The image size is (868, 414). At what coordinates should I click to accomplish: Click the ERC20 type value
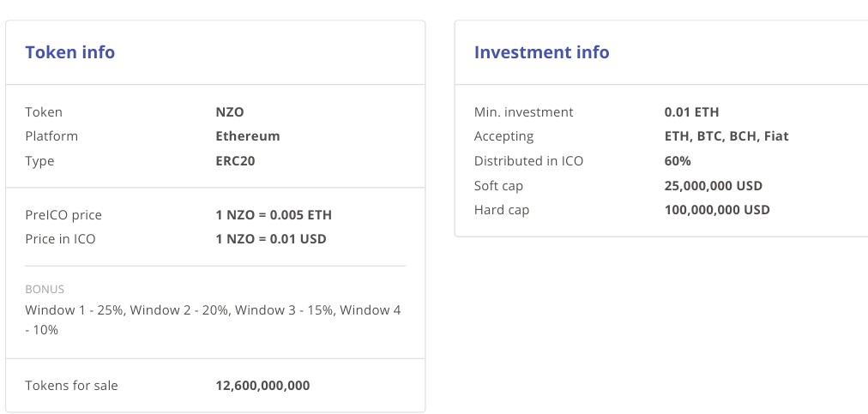pyautogui.click(x=235, y=161)
